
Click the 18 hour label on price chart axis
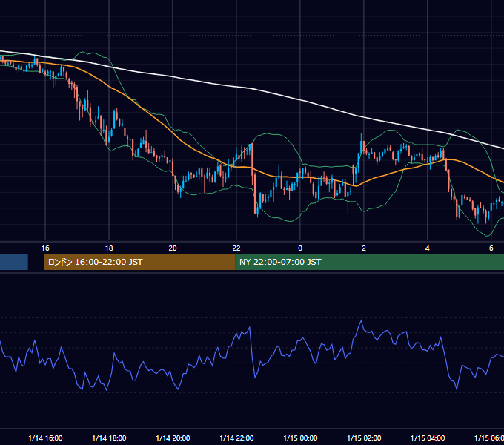109,248
